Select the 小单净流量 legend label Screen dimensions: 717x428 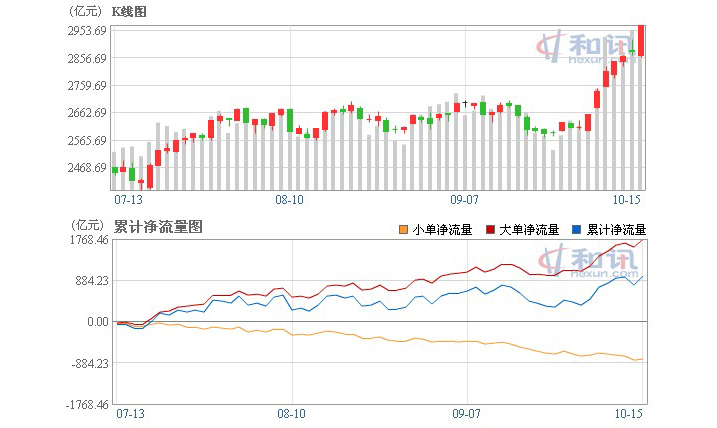[x=442, y=230]
